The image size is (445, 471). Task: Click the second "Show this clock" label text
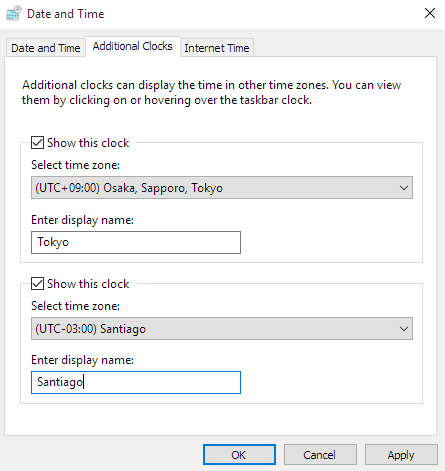pos(88,284)
